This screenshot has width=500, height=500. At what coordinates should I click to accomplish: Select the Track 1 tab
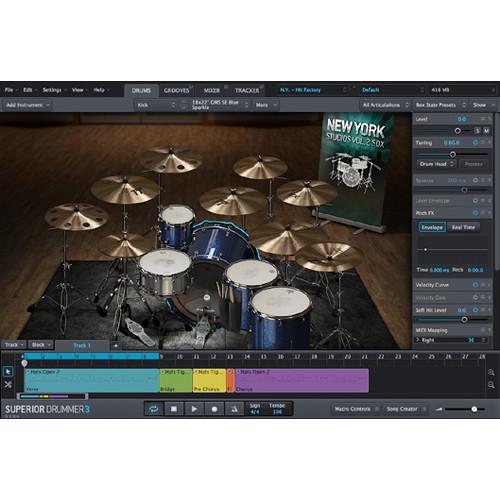[82, 345]
